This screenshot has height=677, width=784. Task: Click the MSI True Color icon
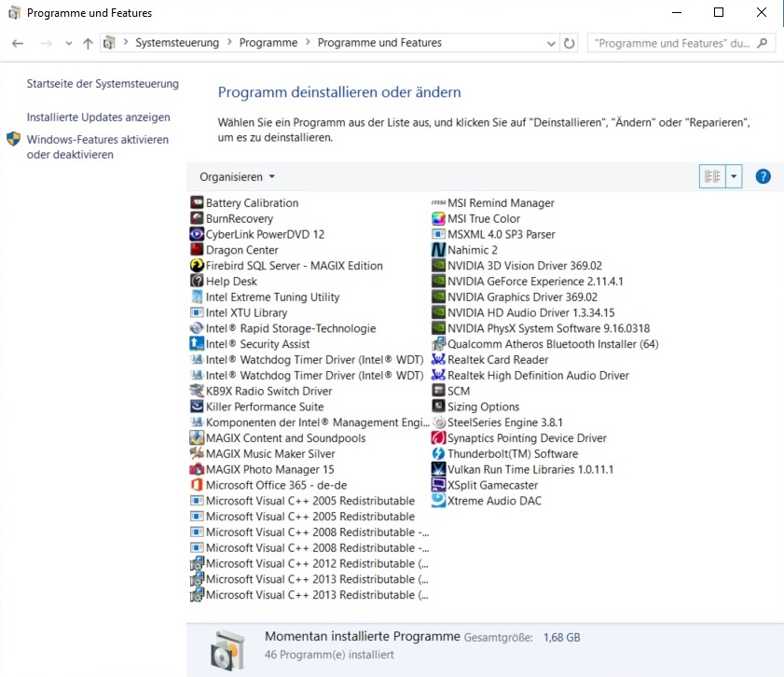pos(438,218)
